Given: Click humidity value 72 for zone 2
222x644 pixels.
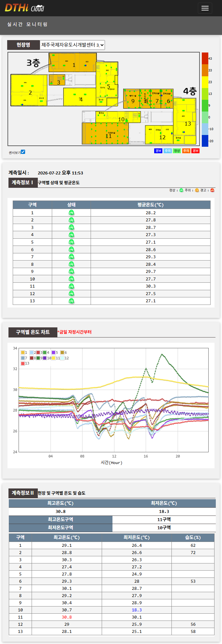Looking at the screenshot, I should pos(193,552).
